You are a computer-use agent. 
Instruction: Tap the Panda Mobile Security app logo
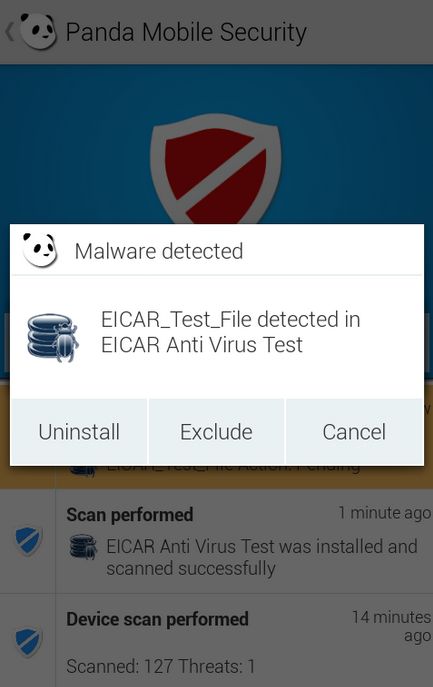point(38,31)
